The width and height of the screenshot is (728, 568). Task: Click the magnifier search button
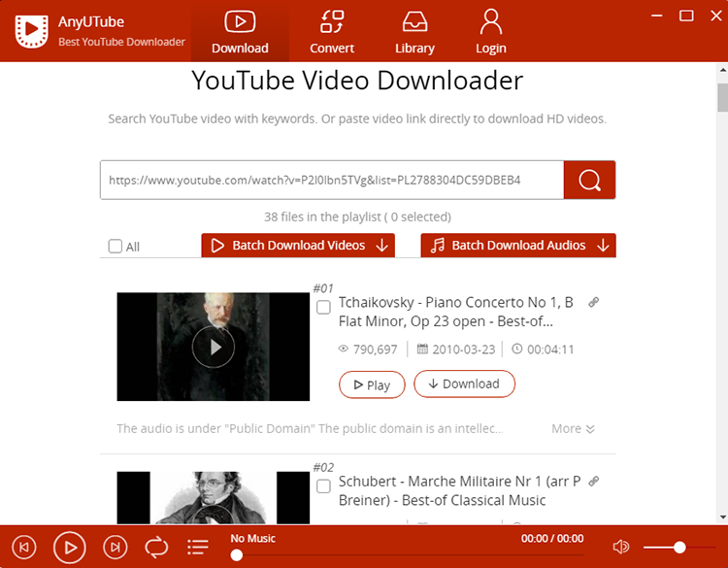tap(589, 180)
